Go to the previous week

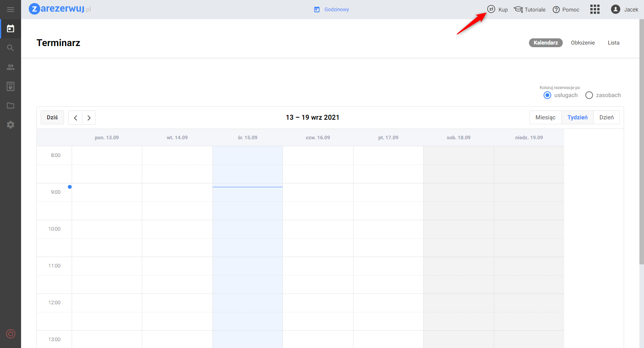(76, 118)
